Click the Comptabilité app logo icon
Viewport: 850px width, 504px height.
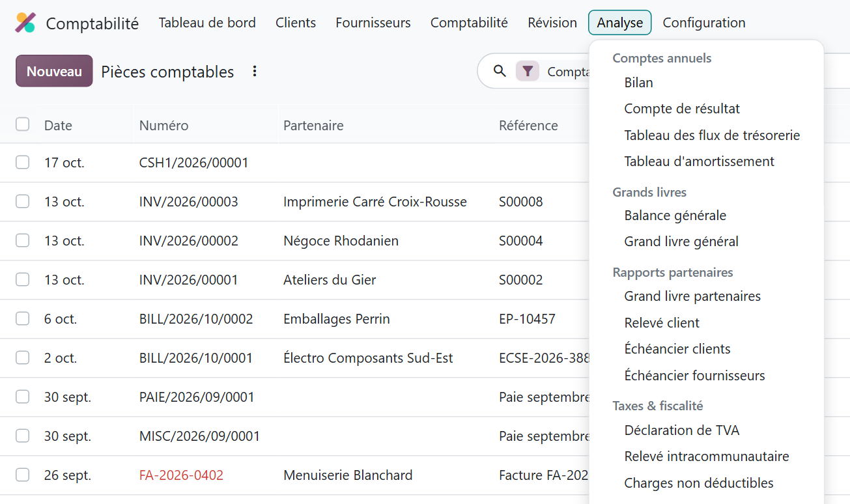[25, 23]
